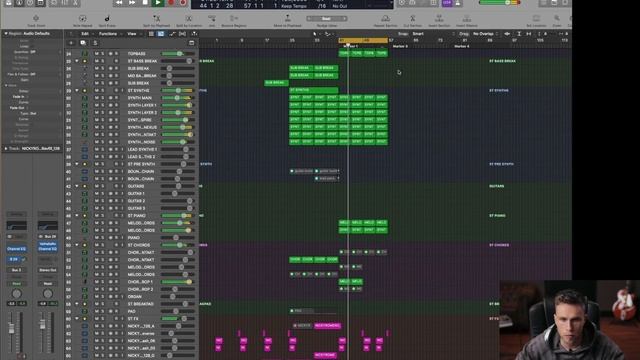The width and height of the screenshot is (640, 360).
Task: Click the waveform vertical zoom icon
Action: 507,34
